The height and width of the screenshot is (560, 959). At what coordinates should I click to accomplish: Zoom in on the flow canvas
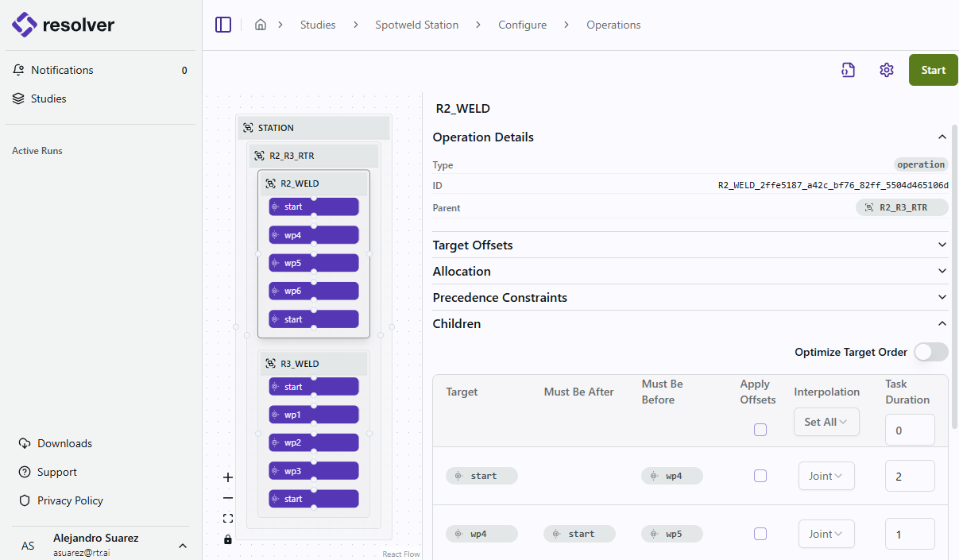tap(228, 477)
